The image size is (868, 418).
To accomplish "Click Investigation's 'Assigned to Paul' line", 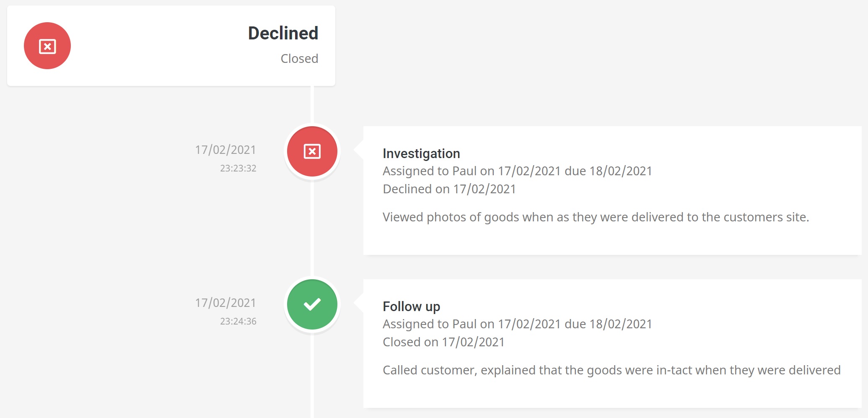I will coord(517,171).
